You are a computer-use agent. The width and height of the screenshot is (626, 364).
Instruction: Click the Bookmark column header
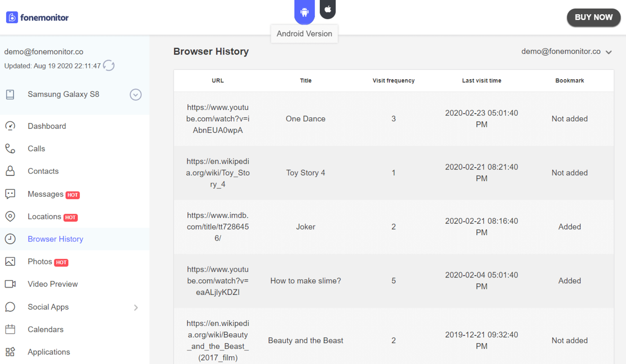[570, 81]
